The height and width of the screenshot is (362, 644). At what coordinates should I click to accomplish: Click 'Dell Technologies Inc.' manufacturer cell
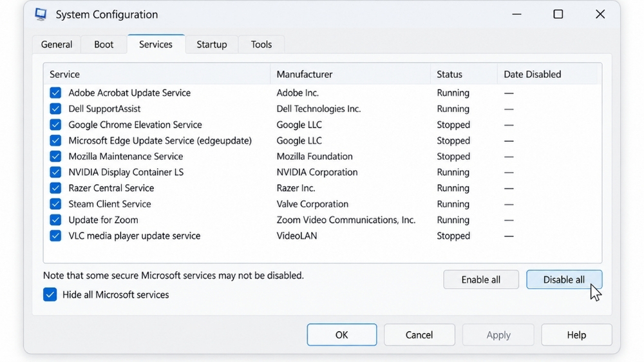point(319,109)
